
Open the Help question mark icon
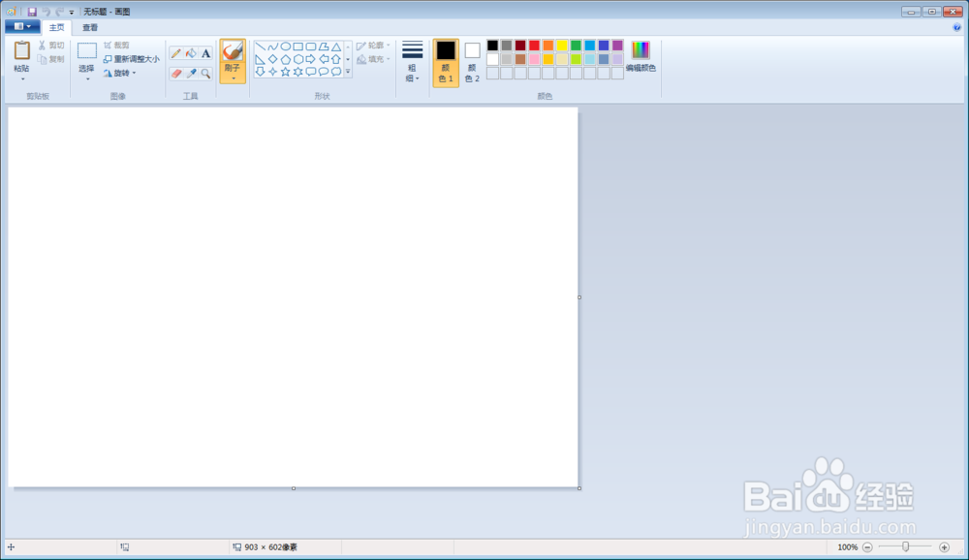pos(956,27)
